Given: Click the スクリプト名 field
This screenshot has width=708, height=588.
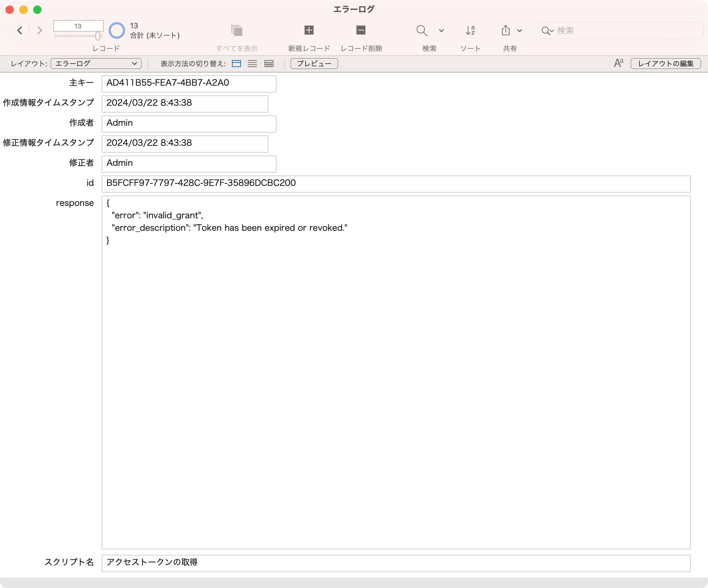Looking at the screenshot, I should pyautogui.click(x=396, y=563).
